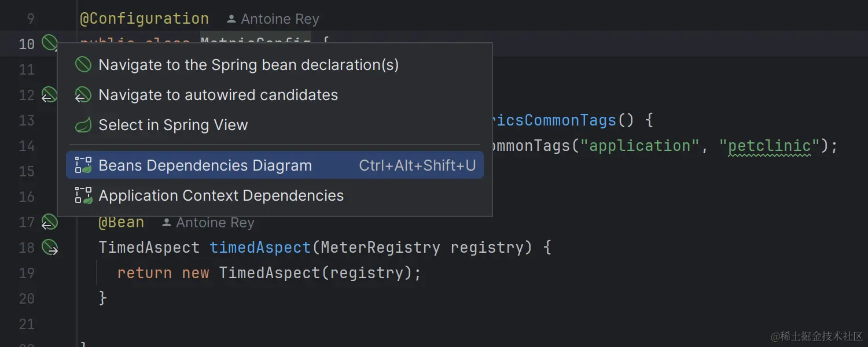Click the author person icon on line 9

point(231,19)
